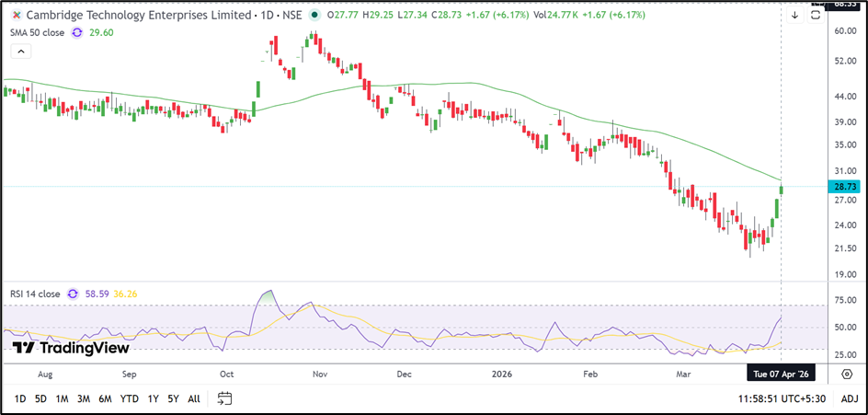
Task: Show All time range data
Action: point(193,398)
